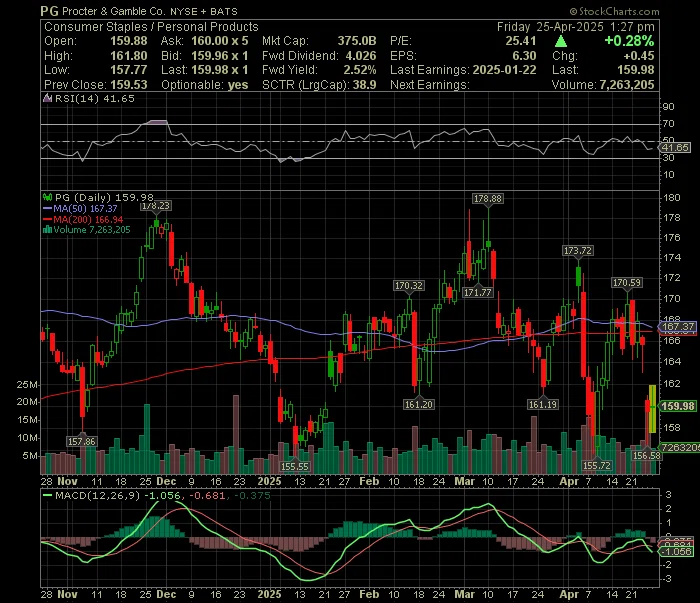Click the 156.58 low price label
The width and height of the screenshot is (700, 603).
tap(646, 456)
